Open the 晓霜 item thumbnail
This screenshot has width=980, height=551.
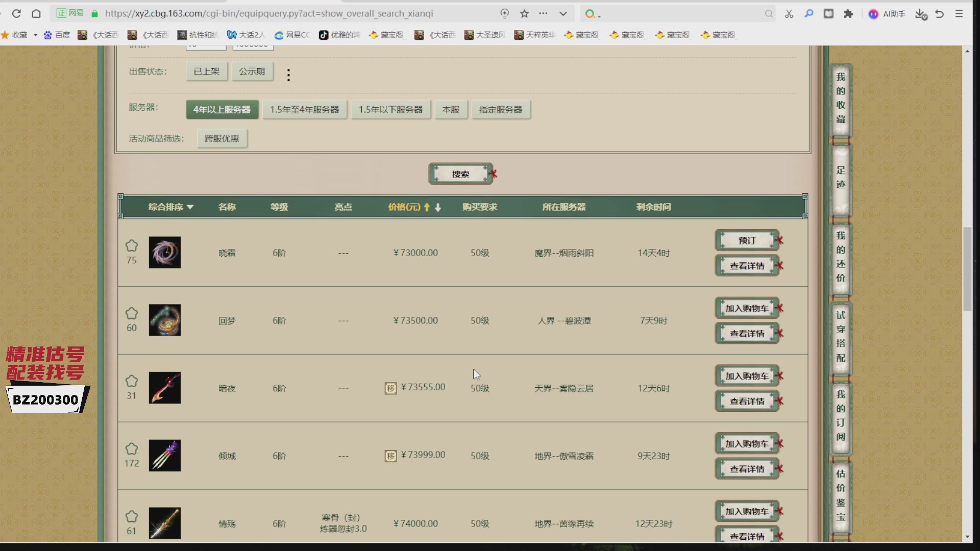point(165,253)
